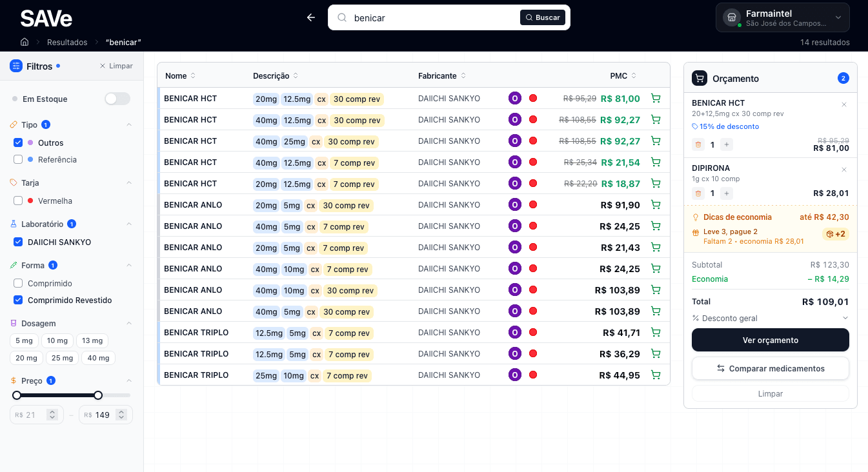The image size is (868, 472).
Task: Enable the Vermelha tarja filter
Action: tap(18, 201)
